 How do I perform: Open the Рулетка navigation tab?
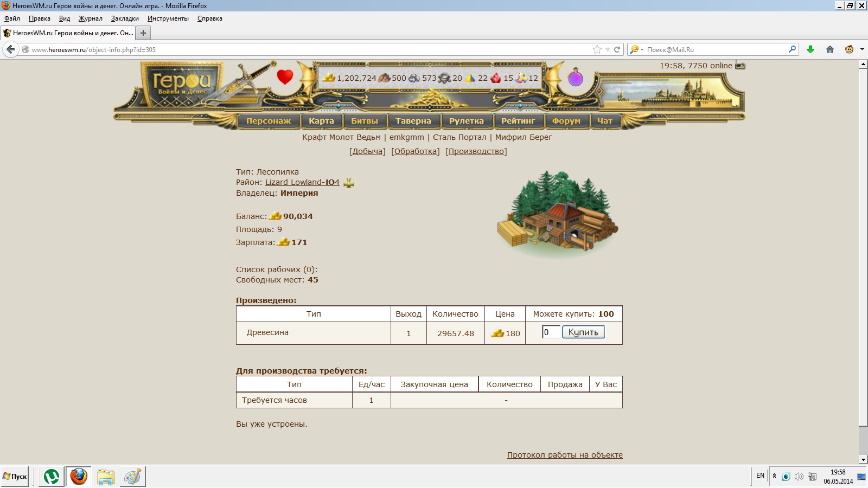point(467,121)
